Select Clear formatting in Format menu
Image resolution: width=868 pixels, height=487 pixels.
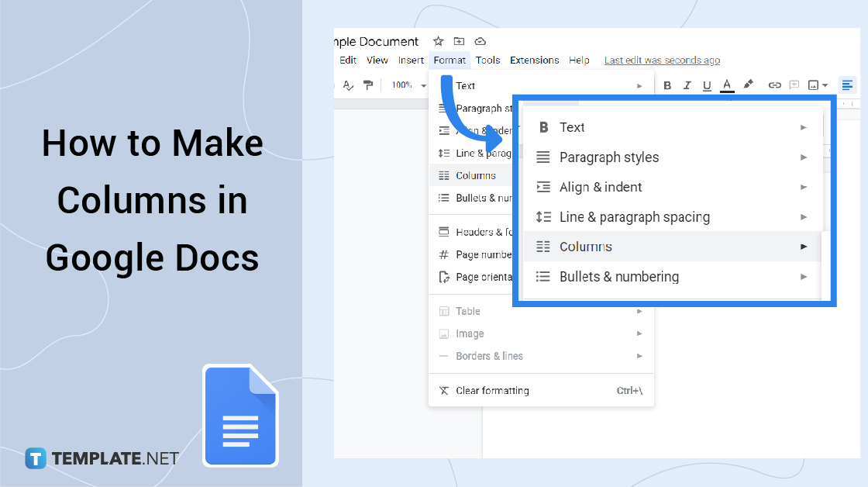pyautogui.click(x=542, y=391)
